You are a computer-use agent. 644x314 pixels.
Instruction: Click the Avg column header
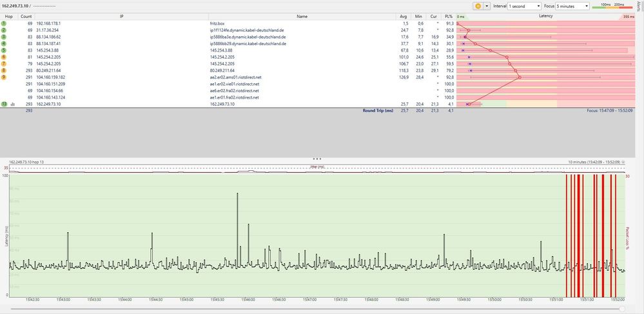404,16
